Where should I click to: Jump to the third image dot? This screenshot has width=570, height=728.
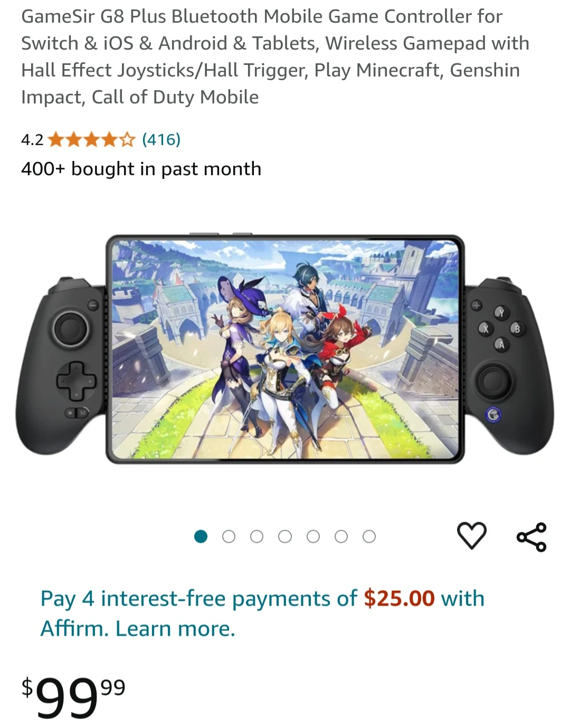click(256, 537)
